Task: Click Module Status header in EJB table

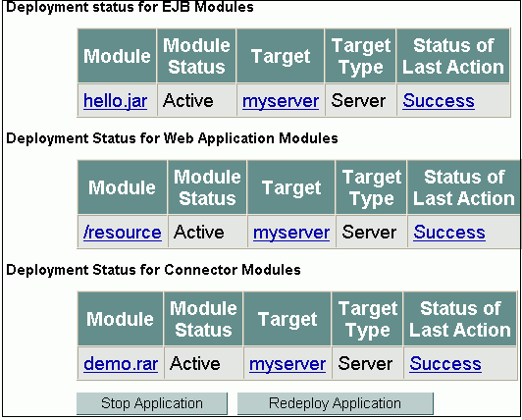Action: coord(196,56)
